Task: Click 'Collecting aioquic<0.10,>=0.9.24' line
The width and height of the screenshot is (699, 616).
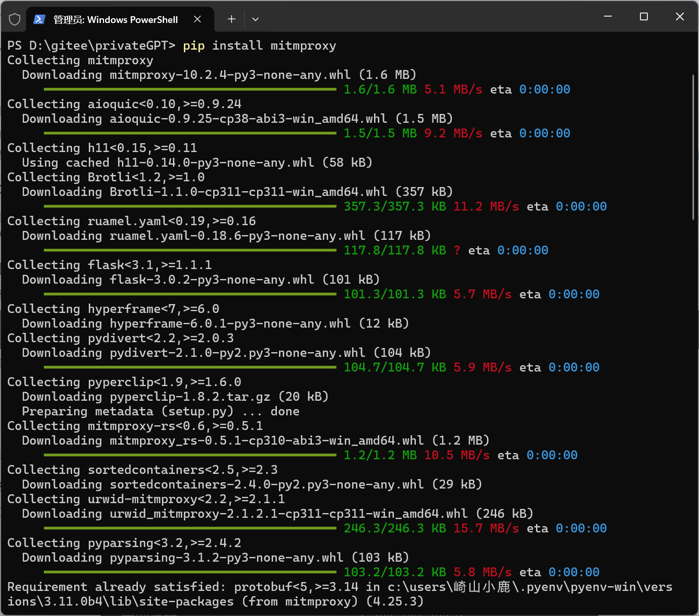Action: point(124,104)
